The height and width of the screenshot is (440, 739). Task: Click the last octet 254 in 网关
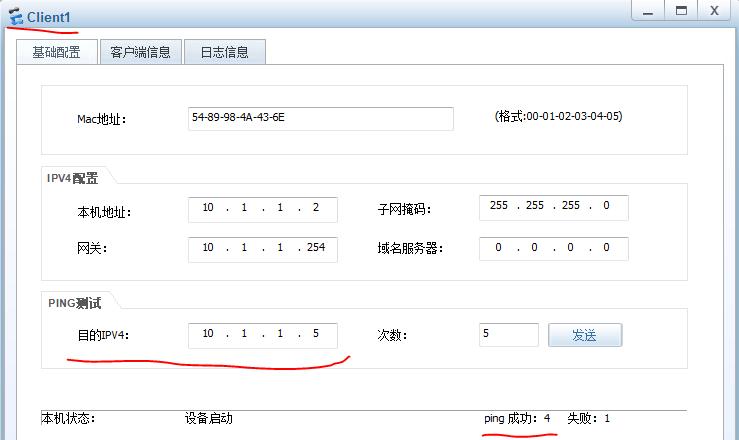pyautogui.click(x=316, y=247)
